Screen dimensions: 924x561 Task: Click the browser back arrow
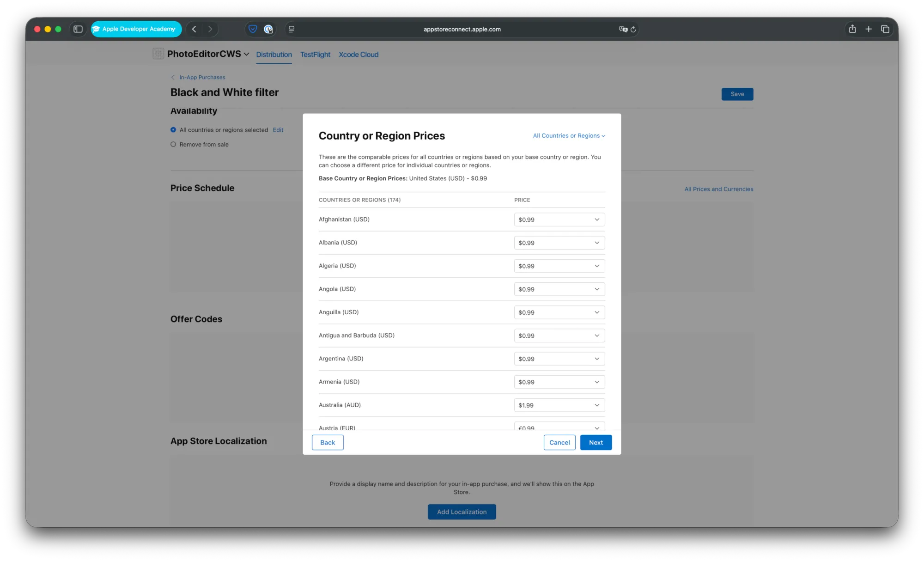(194, 29)
